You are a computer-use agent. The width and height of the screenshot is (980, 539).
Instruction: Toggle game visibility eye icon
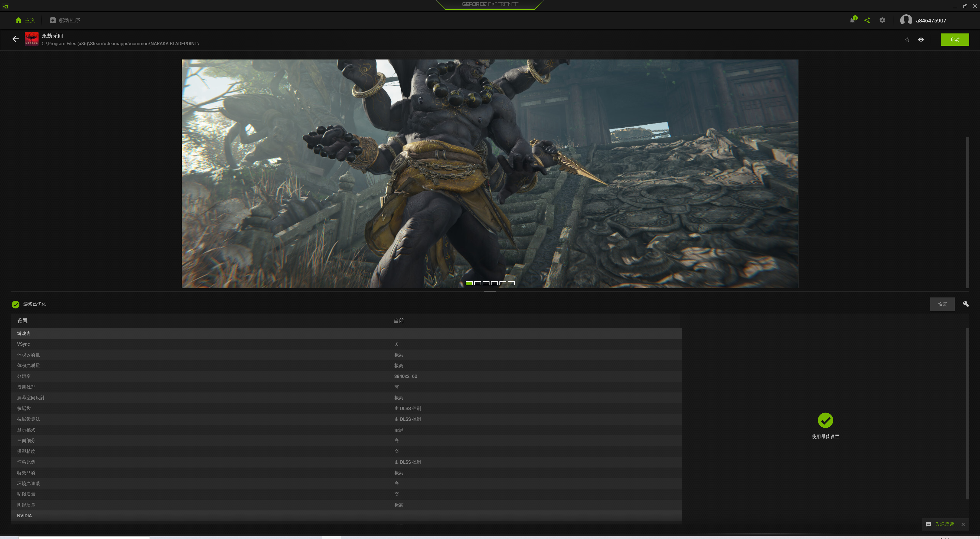tap(921, 40)
